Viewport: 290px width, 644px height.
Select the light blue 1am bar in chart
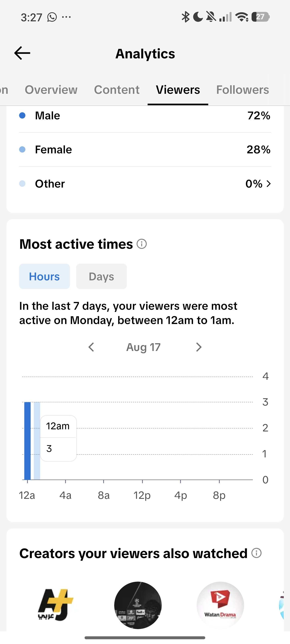37,441
